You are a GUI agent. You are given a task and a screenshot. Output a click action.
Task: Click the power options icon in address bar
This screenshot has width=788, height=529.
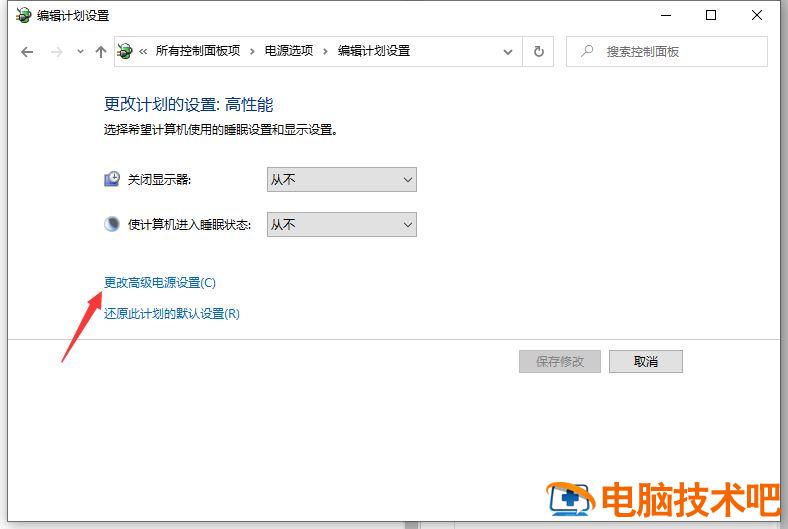[125, 51]
